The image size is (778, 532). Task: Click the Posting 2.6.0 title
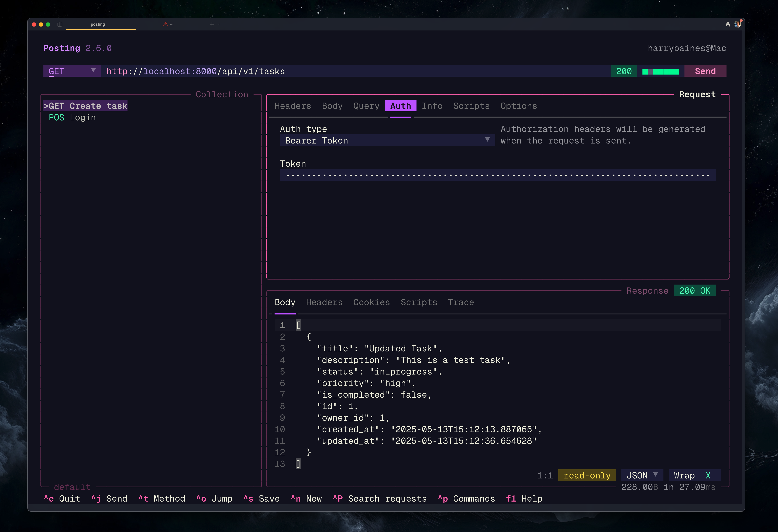point(78,48)
